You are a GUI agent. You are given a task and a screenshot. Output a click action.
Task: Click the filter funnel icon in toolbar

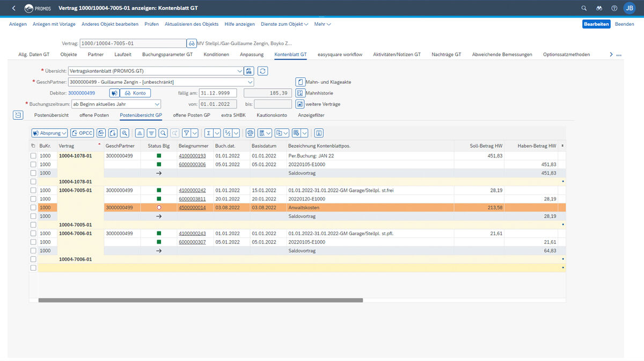[x=186, y=133]
